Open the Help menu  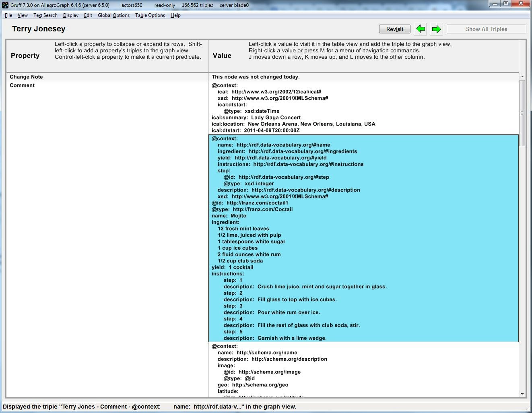[x=175, y=15]
